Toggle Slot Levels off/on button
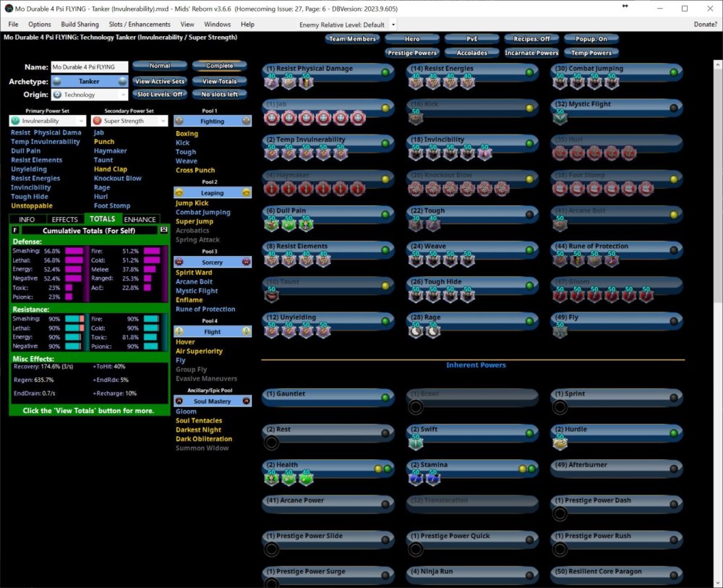The width and height of the screenshot is (723, 588). [160, 94]
